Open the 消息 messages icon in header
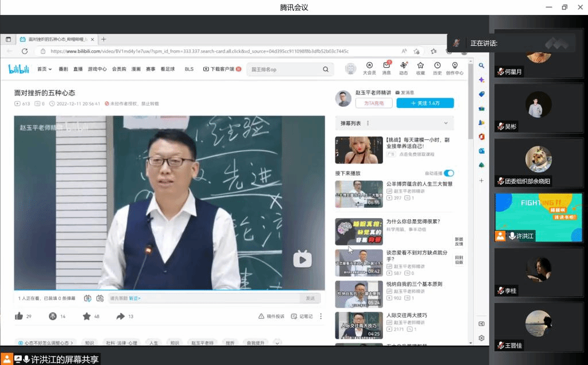This screenshot has height=365, width=588. click(x=386, y=66)
